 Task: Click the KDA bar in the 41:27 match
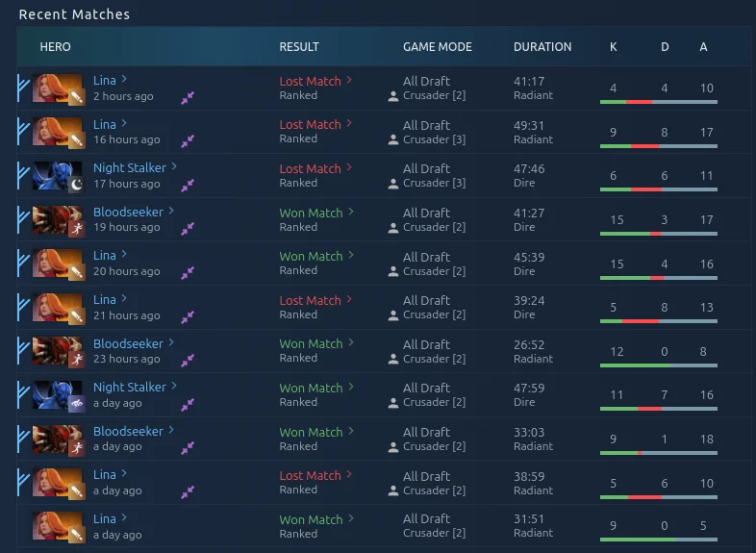click(x=658, y=234)
